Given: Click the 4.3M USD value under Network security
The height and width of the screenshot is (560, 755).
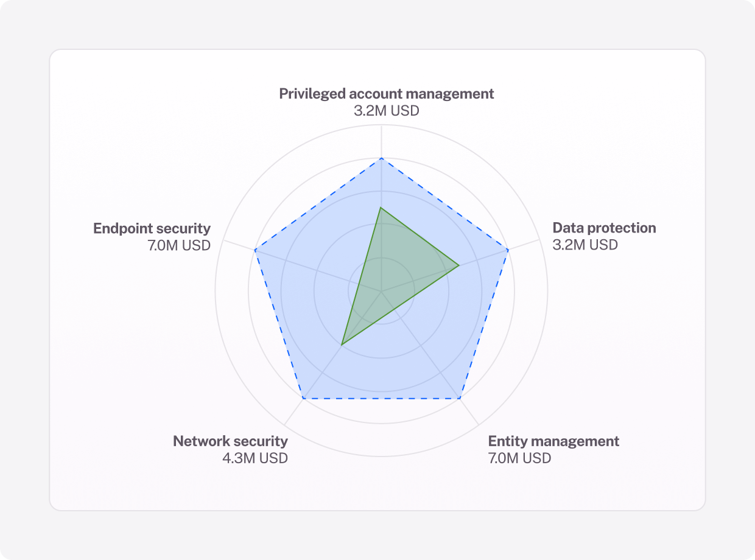Looking at the screenshot, I should coord(255,458).
